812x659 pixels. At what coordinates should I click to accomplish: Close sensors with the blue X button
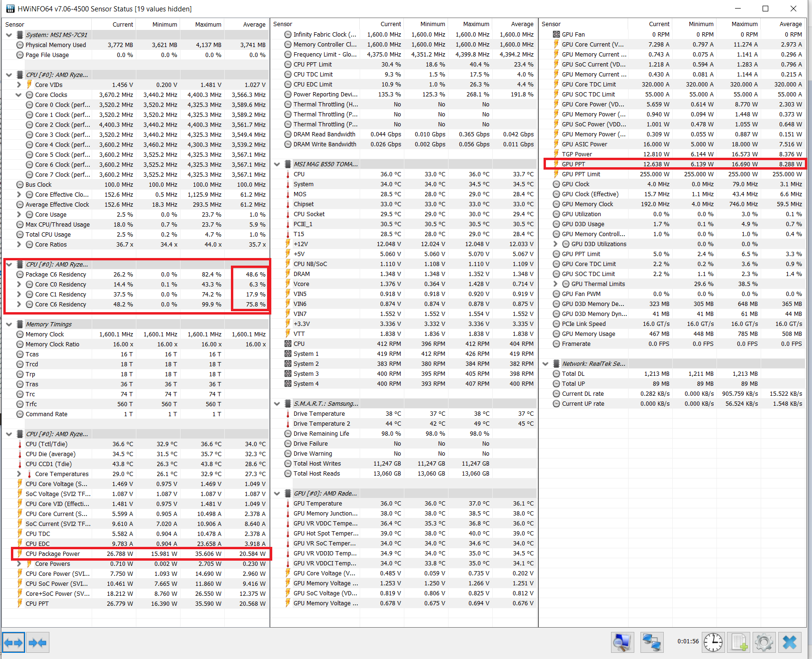pyautogui.click(x=790, y=643)
